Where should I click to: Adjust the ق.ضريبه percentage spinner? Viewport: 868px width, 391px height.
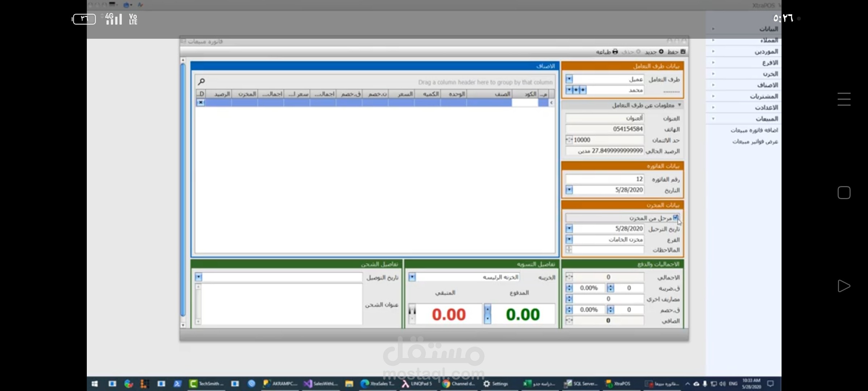click(569, 288)
